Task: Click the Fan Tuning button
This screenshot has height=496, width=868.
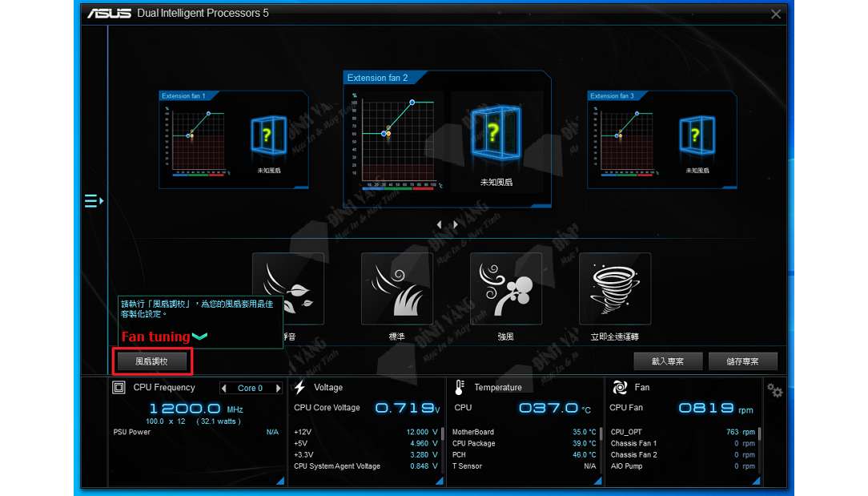Action: coord(151,361)
